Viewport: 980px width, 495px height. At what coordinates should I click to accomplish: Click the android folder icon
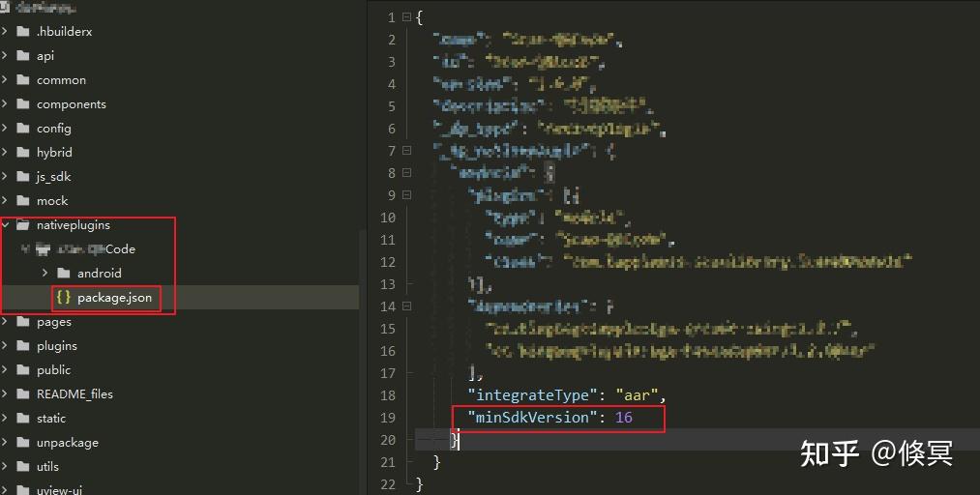click(x=63, y=273)
